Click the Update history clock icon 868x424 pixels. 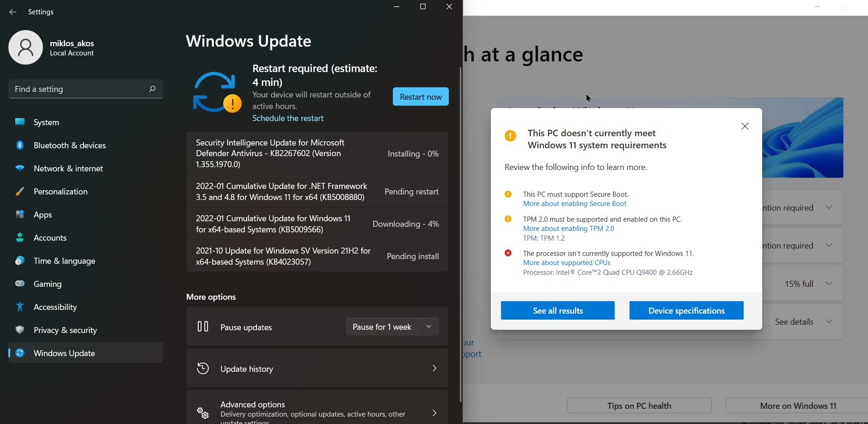pyautogui.click(x=203, y=368)
